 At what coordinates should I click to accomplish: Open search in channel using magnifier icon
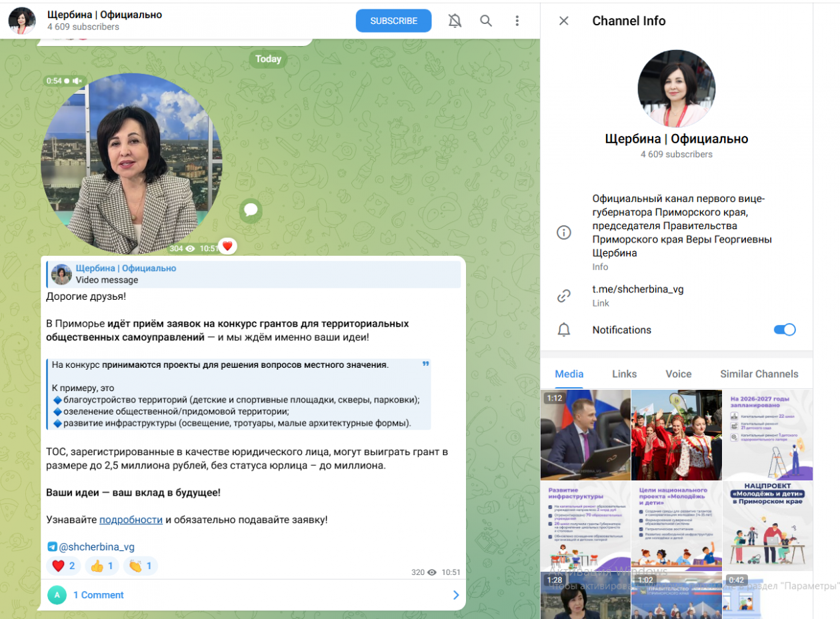click(x=486, y=21)
